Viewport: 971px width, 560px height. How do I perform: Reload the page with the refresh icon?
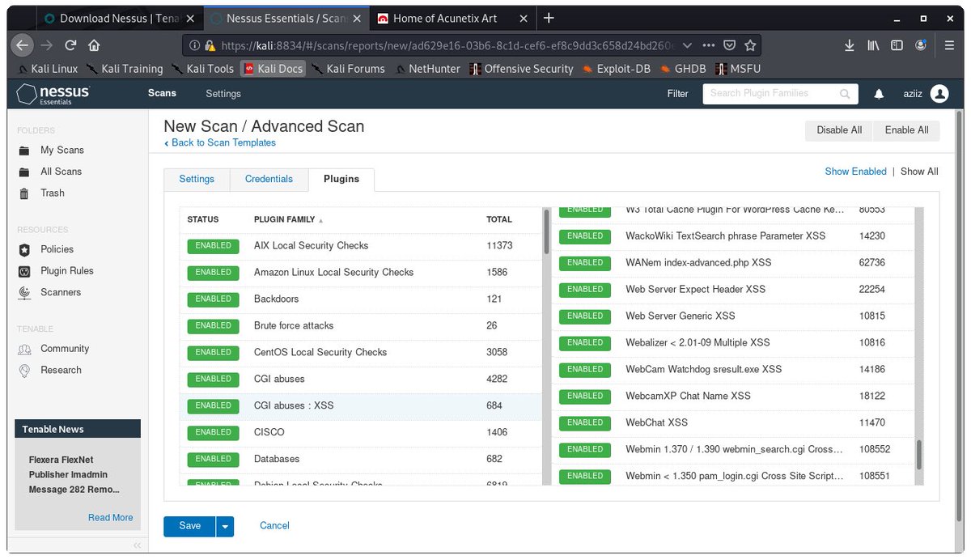coord(70,46)
